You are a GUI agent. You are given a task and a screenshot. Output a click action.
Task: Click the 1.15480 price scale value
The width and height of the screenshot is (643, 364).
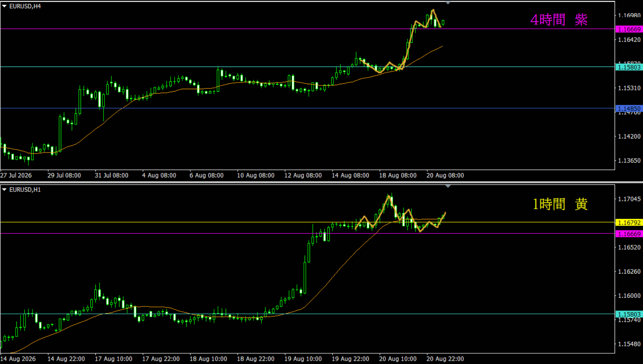pos(629,344)
